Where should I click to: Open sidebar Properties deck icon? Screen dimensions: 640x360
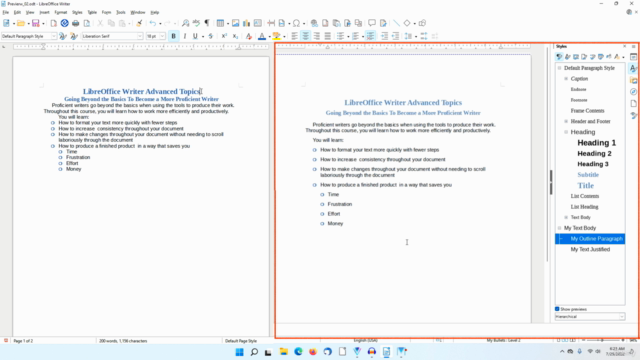pos(633,57)
